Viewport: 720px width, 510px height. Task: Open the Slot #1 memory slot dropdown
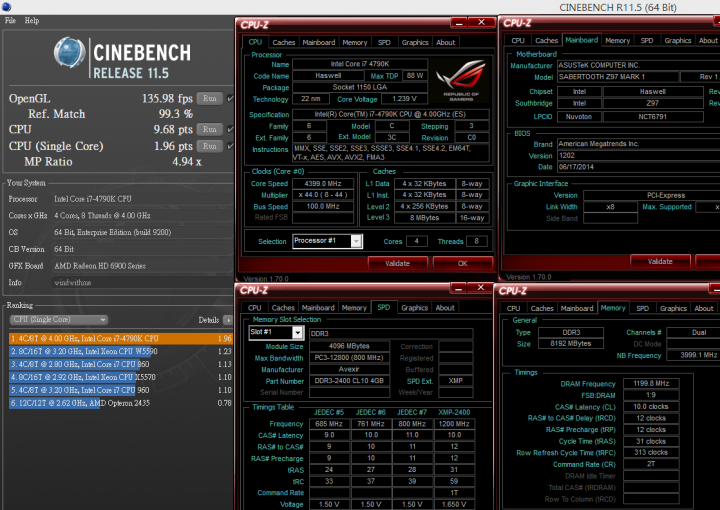(x=276, y=332)
